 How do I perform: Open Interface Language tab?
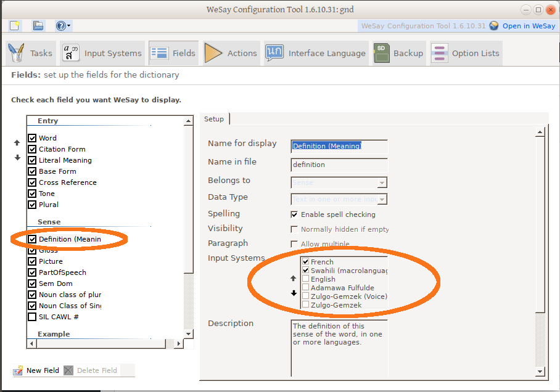[x=316, y=53]
